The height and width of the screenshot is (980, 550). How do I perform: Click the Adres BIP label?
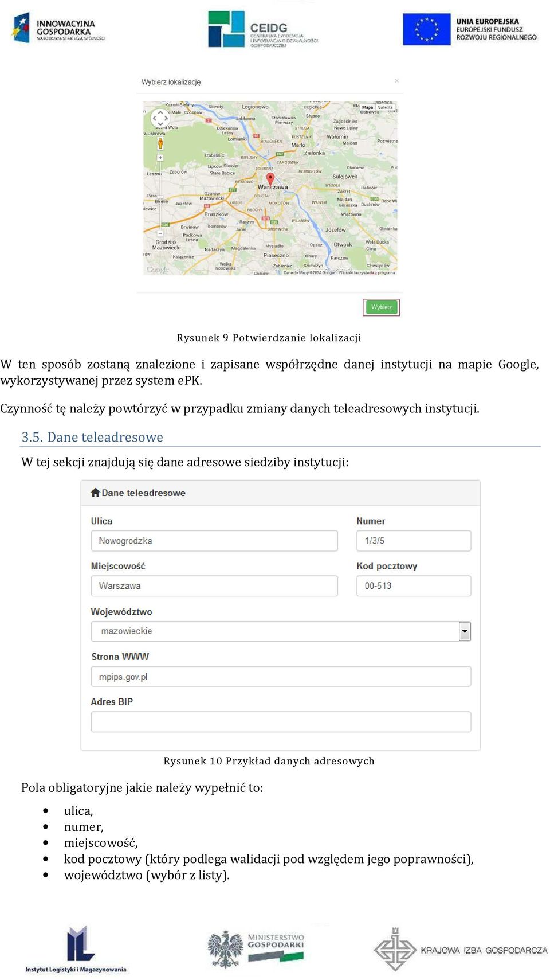tap(112, 702)
